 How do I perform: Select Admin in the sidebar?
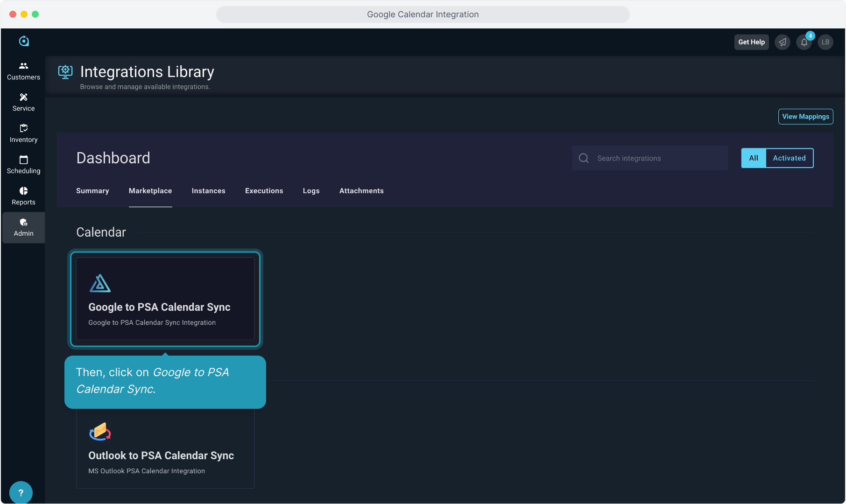(23, 227)
